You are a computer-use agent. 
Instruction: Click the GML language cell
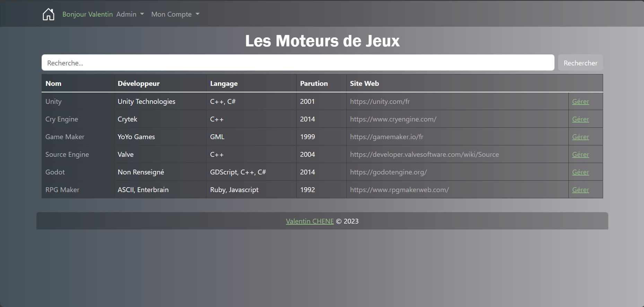[x=252, y=137]
